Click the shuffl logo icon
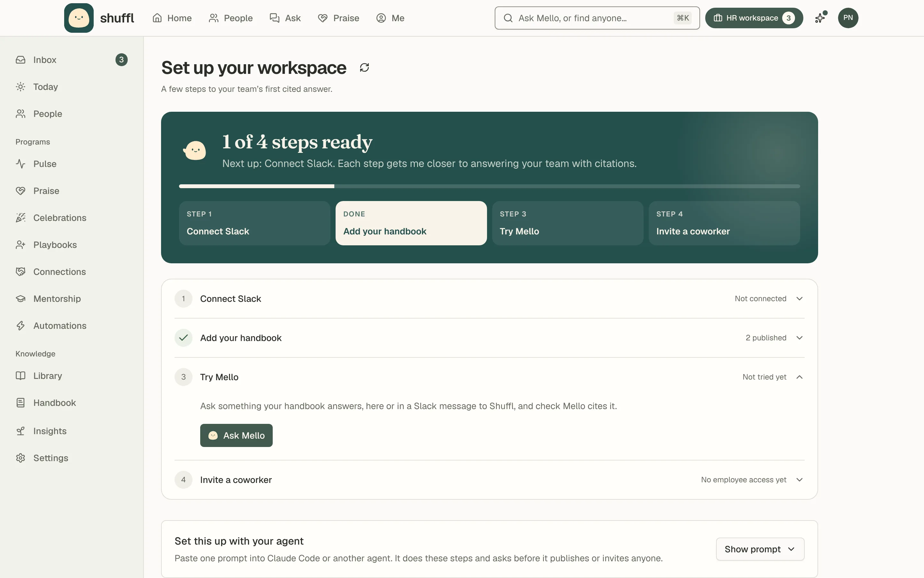 tap(79, 18)
